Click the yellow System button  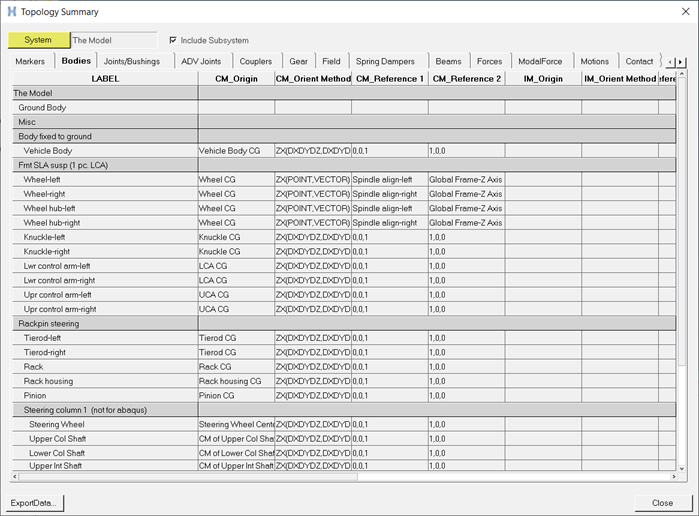(x=39, y=40)
